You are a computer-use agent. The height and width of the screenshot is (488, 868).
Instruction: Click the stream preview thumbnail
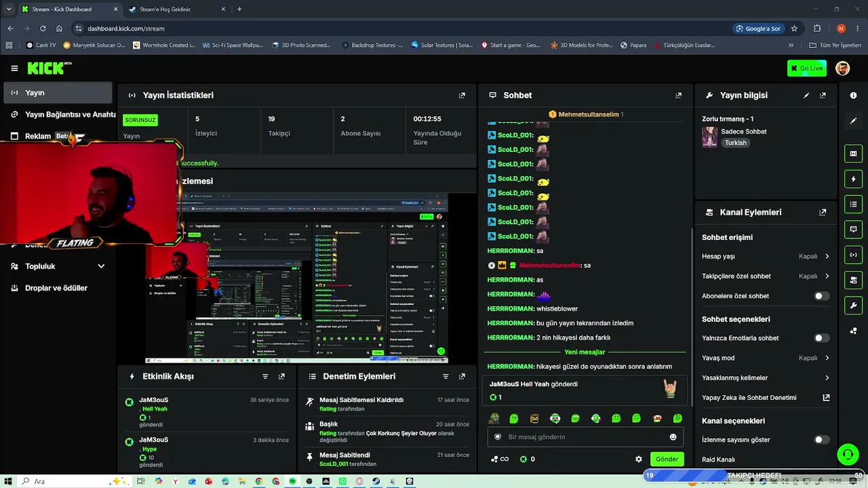297,278
